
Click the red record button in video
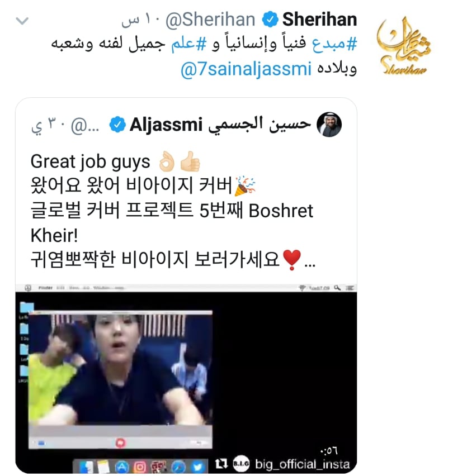(x=121, y=443)
